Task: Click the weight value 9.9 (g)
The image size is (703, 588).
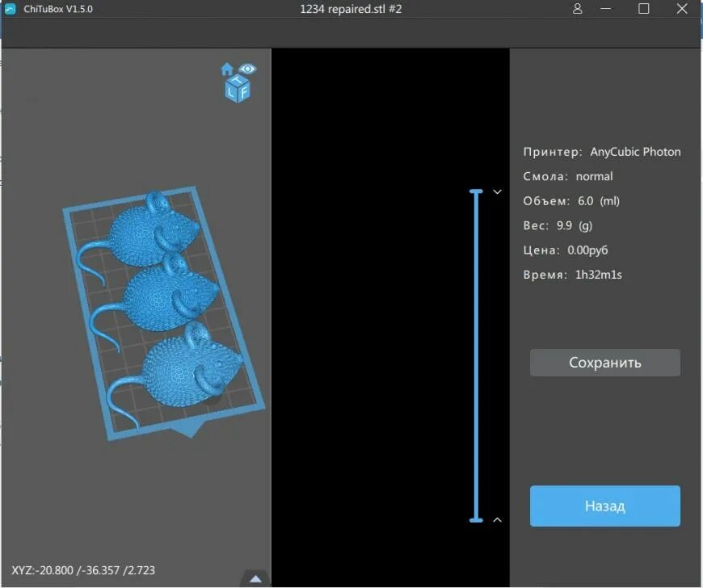Action: click(x=575, y=225)
